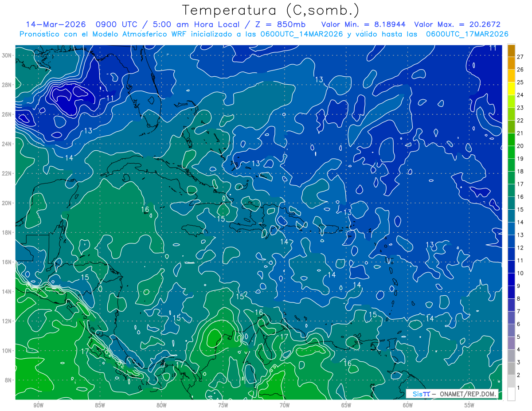
Task: Click the "20N" latitude axis label
Action: click(x=6, y=203)
